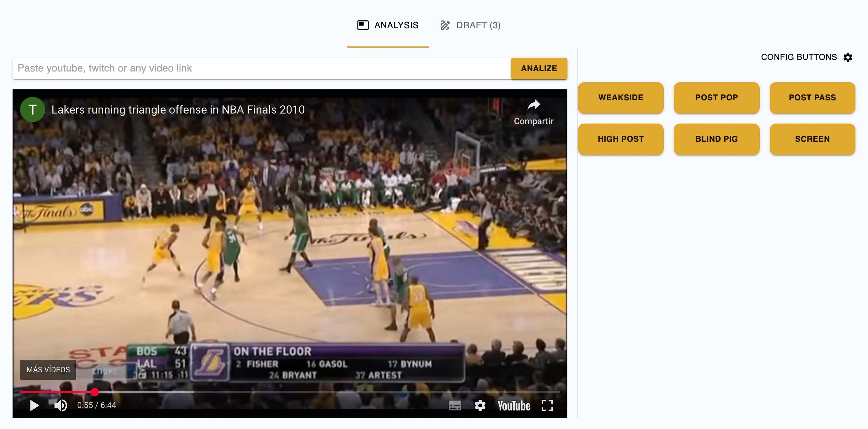Click the video link input field
Screen dimensions: 868x429
pos(236,68)
